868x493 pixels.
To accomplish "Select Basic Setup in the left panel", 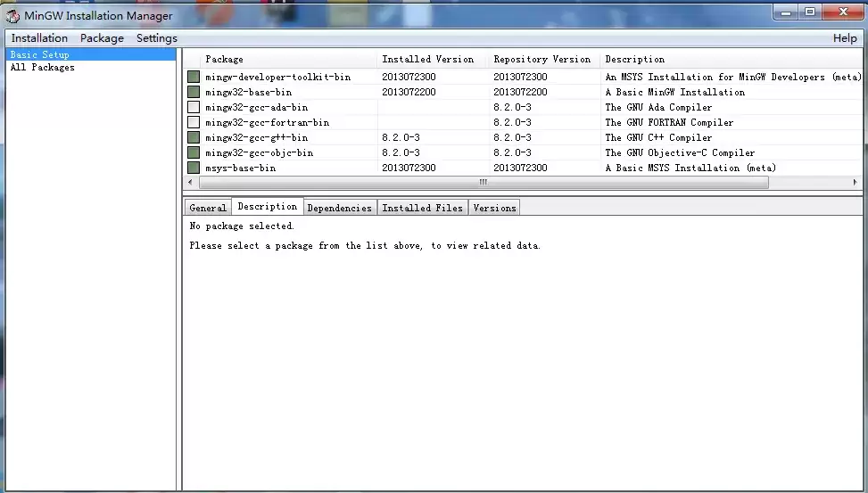I will click(90, 54).
